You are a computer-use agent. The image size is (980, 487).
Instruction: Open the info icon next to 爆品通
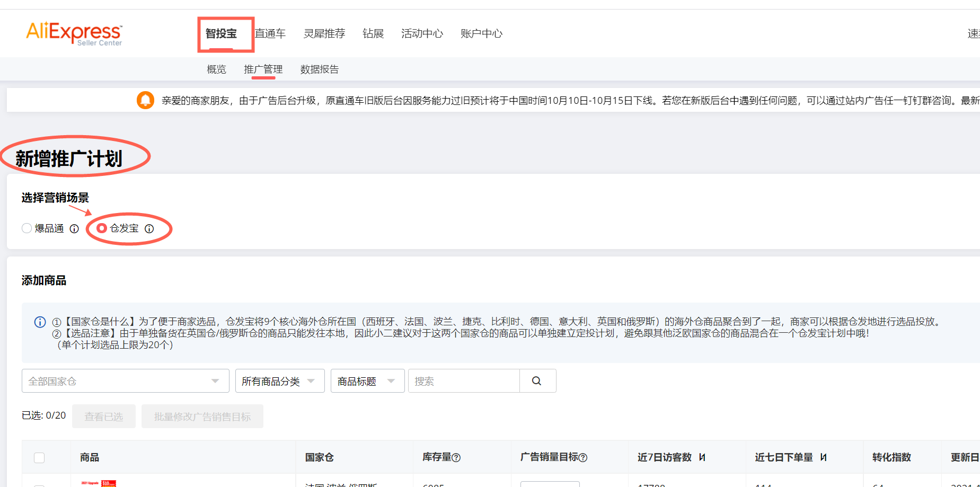74,228
